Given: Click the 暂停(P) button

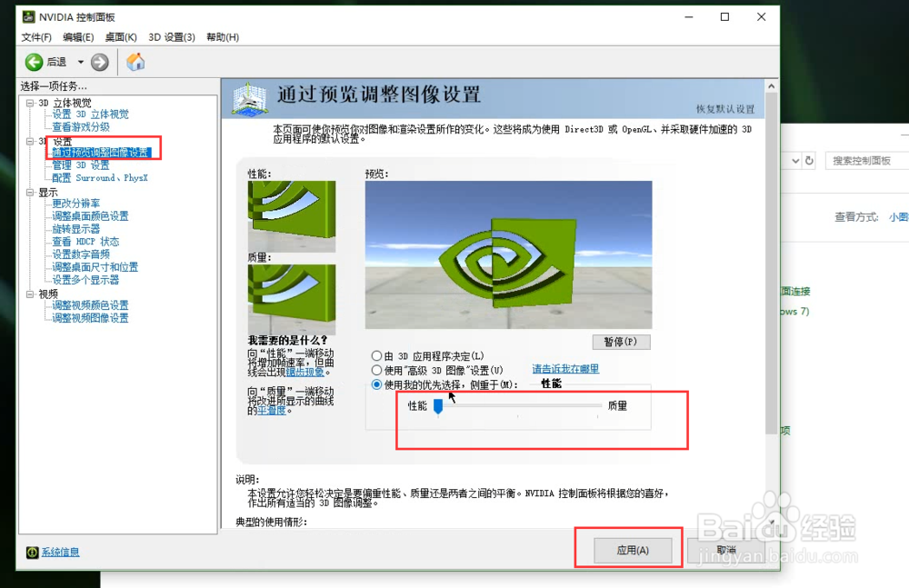Looking at the screenshot, I should [x=621, y=342].
